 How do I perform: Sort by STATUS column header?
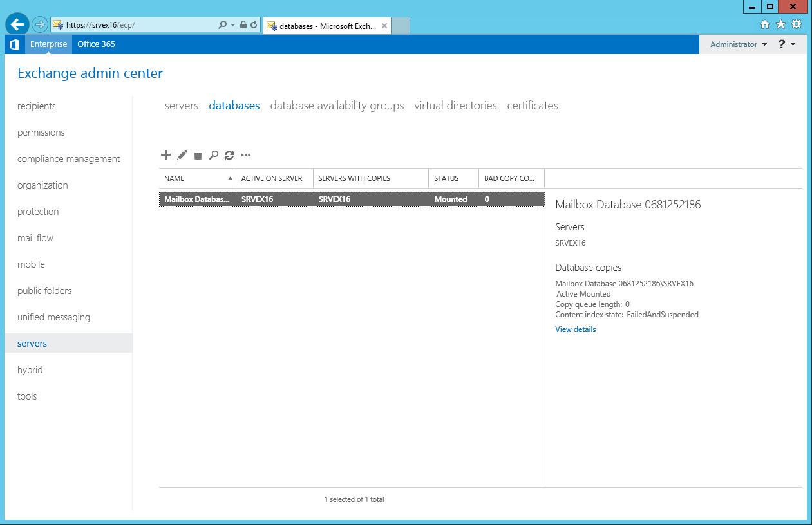click(454, 178)
